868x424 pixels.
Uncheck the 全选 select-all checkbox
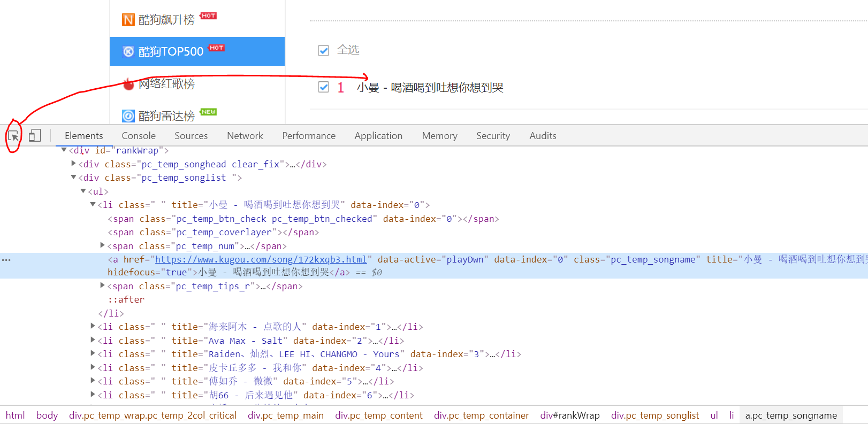323,50
